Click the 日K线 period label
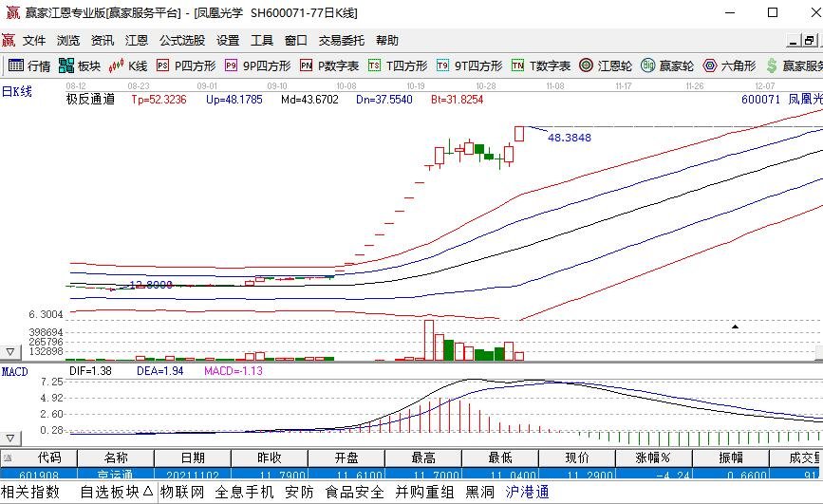 coord(17,91)
